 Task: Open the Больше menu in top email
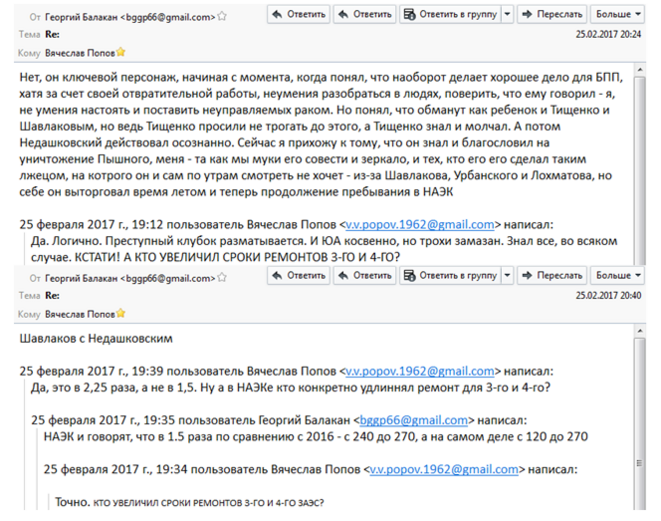pyautogui.click(x=618, y=14)
